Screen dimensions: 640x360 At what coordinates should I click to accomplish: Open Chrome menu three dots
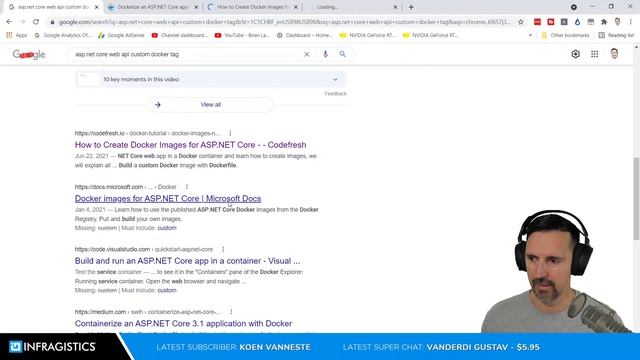[631, 22]
